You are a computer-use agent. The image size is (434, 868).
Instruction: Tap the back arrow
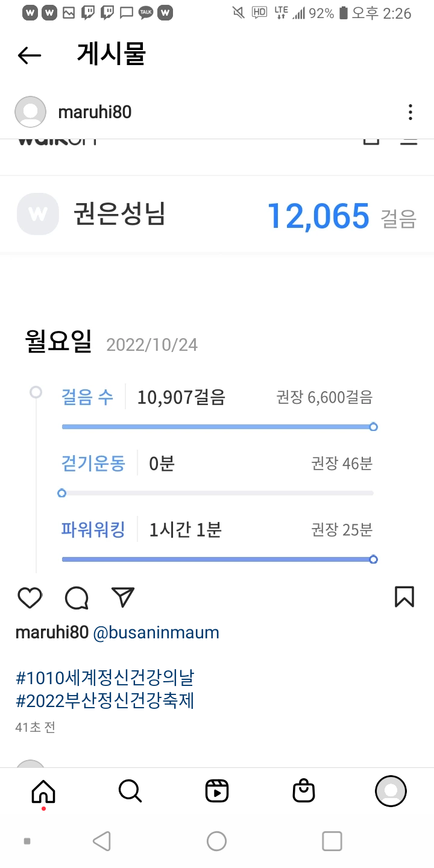pyautogui.click(x=29, y=55)
